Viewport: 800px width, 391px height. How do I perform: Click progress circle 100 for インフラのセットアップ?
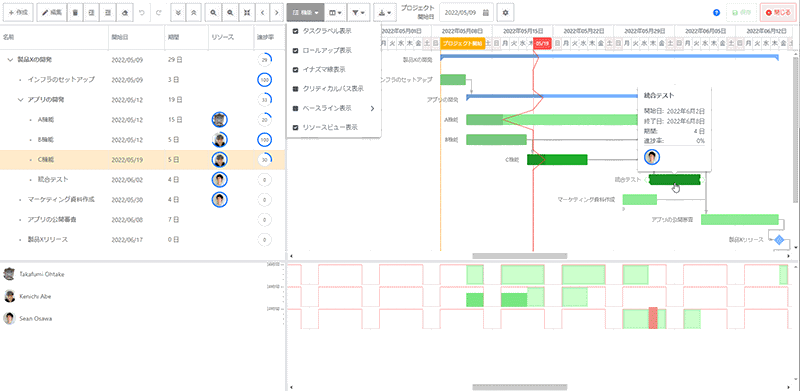264,80
